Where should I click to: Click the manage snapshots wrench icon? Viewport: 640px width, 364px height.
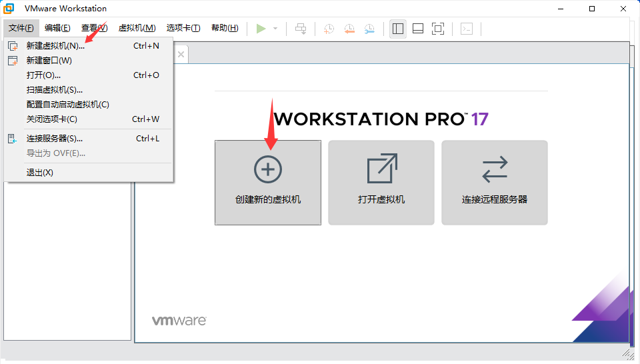coord(369,29)
